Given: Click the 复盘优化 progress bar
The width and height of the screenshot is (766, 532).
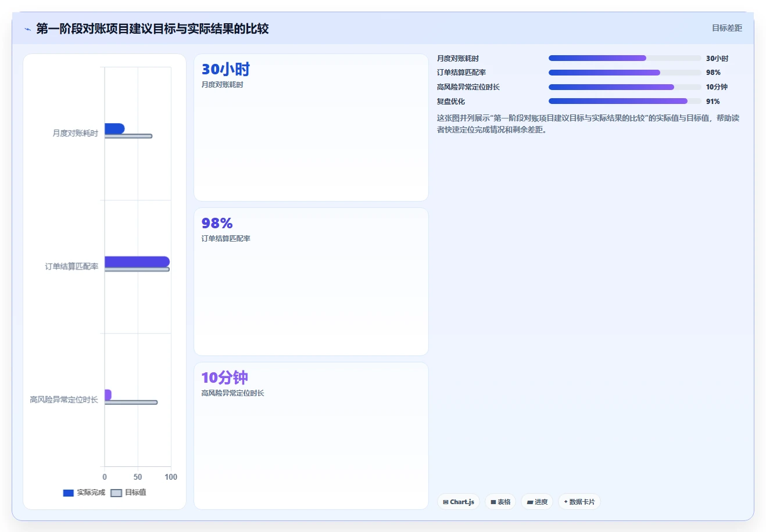Looking at the screenshot, I should tap(625, 101).
